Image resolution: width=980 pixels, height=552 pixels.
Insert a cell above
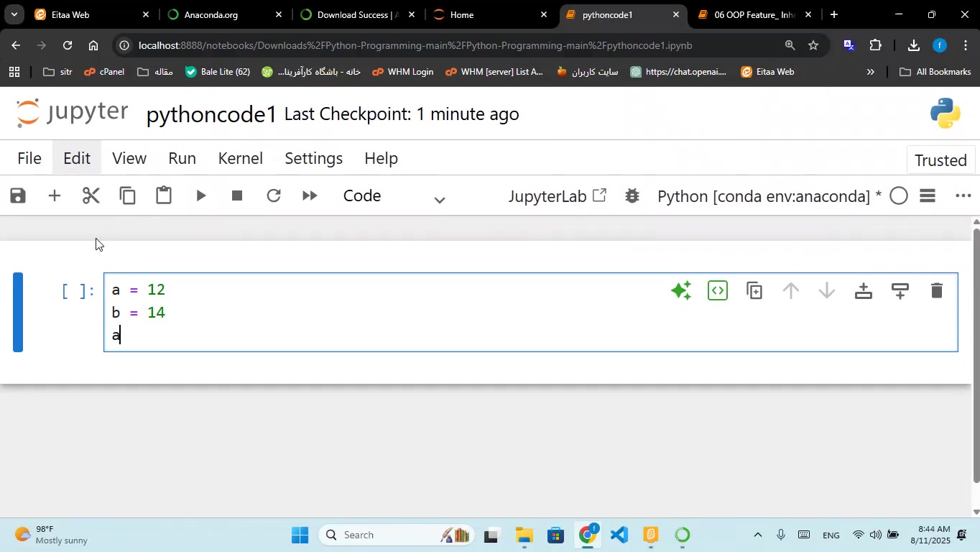pos(863,290)
